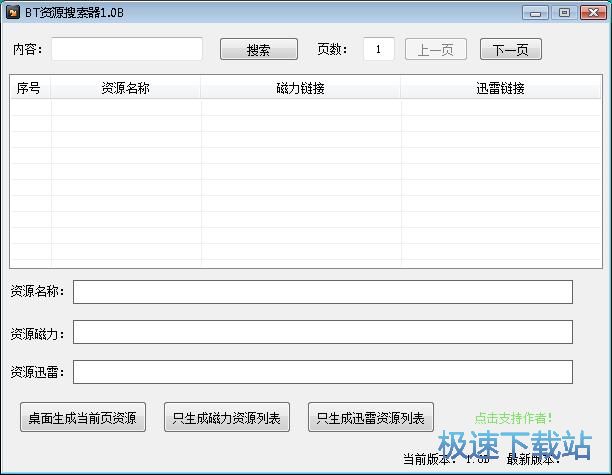This screenshot has height=475, width=612.
Task: Close the BT资源搜索器 window
Action: pyautogui.click(x=593, y=12)
